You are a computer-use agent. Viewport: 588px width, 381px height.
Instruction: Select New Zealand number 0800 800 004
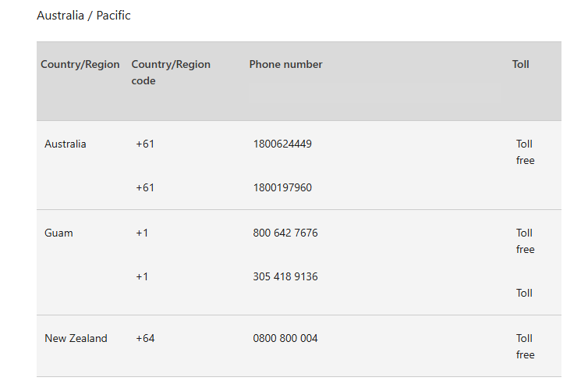pyautogui.click(x=285, y=339)
